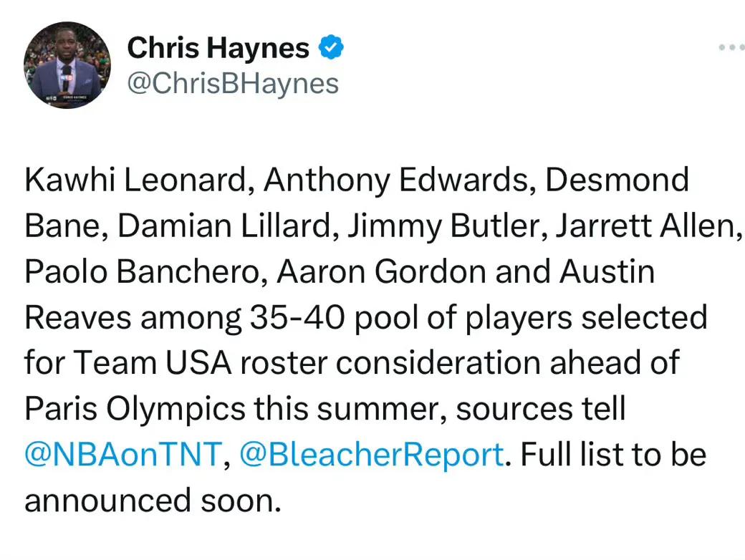Follow the @NBAonTNT mention link
The image size is (745, 560).
123,454
